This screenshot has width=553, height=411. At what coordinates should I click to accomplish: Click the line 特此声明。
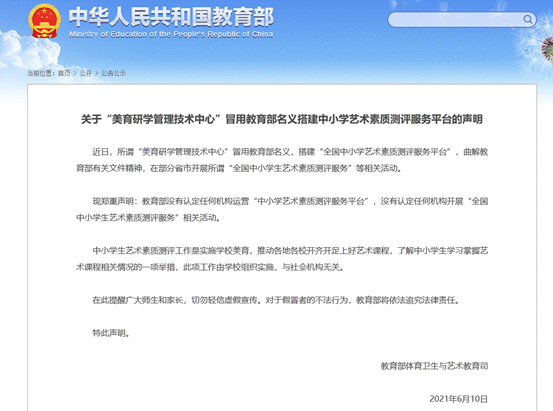111,333
